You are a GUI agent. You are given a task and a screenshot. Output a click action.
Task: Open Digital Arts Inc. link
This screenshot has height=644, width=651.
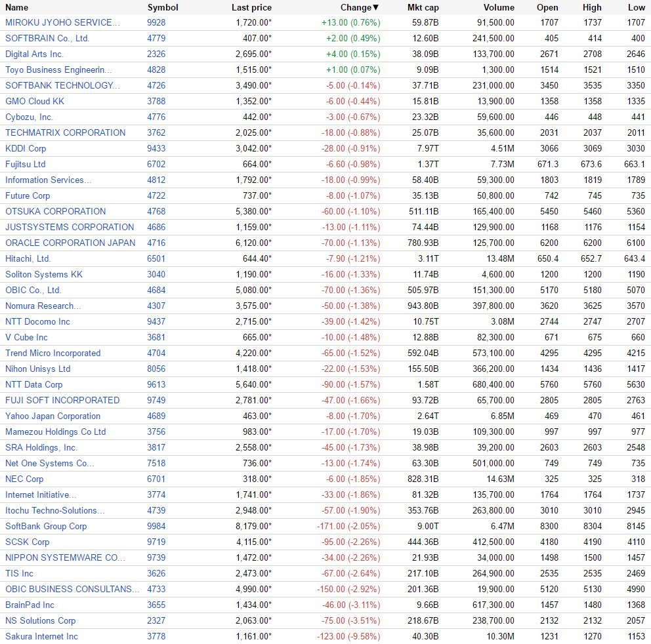pyautogui.click(x=35, y=54)
